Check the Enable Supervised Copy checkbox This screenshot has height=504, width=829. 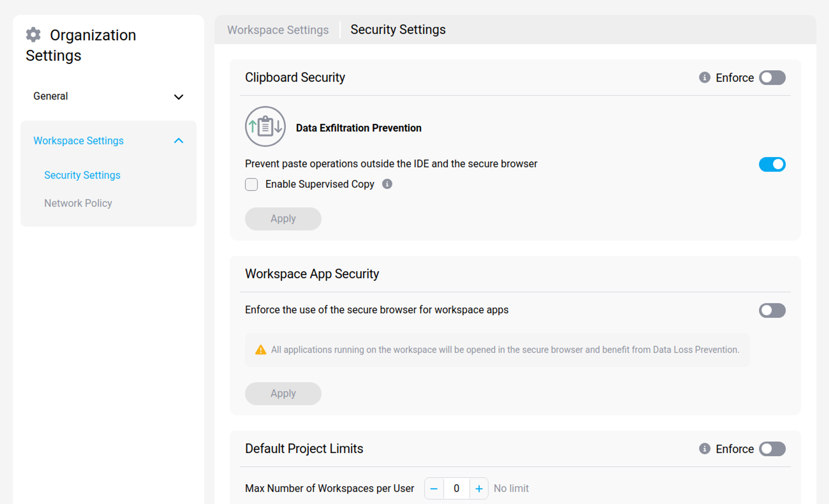coord(251,184)
